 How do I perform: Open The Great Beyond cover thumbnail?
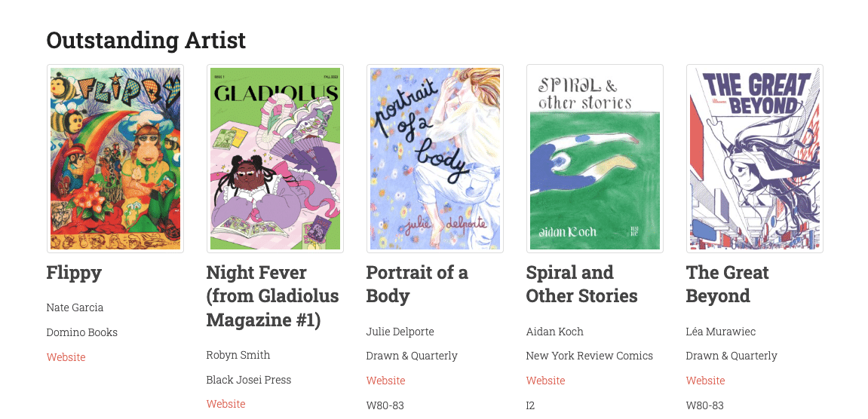(x=755, y=158)
